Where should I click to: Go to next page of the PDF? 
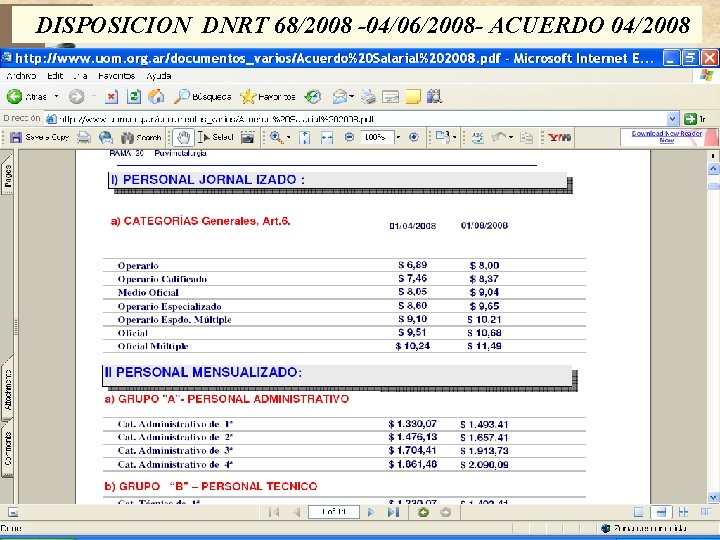tap(371, 512)
